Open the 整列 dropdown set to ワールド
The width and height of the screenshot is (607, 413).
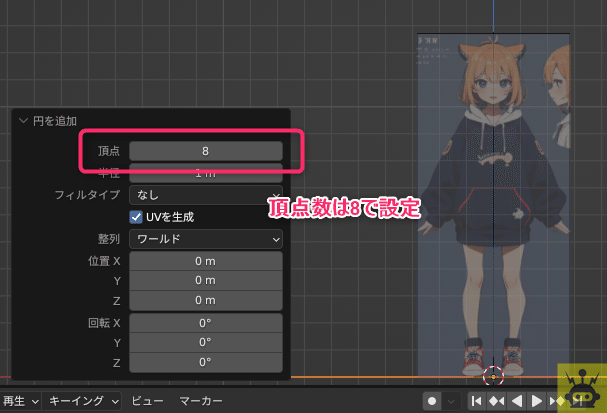206,239
